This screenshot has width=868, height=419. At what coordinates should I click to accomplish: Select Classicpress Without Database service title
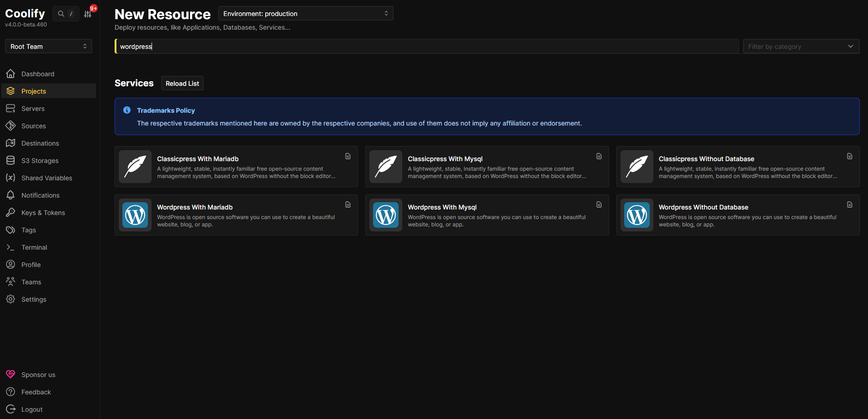[x=706, y=159]
